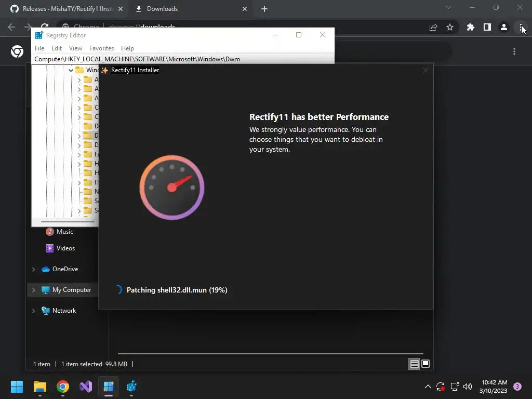This screenshot has height=399, width=532.
Task: Open Chrome profile menu
Action: (x=504, y=27)
